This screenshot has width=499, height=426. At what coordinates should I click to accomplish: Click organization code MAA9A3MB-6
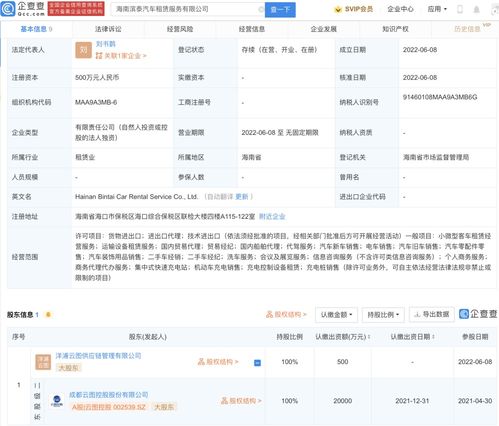tap(96, 102)
